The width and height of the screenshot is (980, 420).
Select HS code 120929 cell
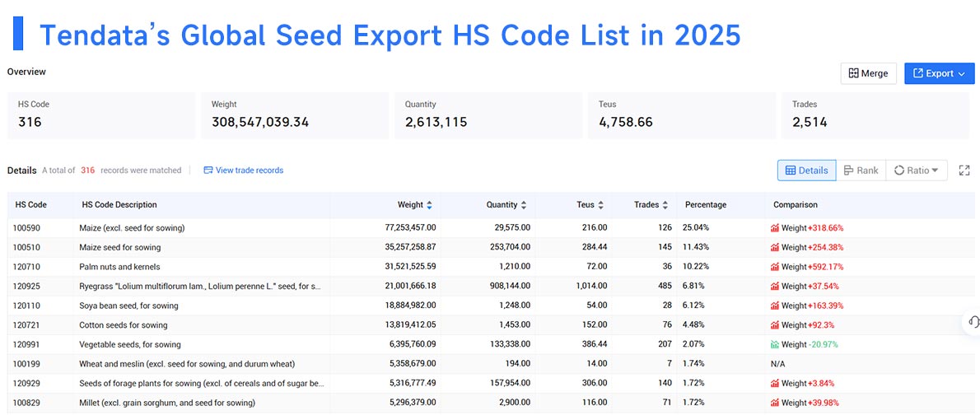click(26, 383)
